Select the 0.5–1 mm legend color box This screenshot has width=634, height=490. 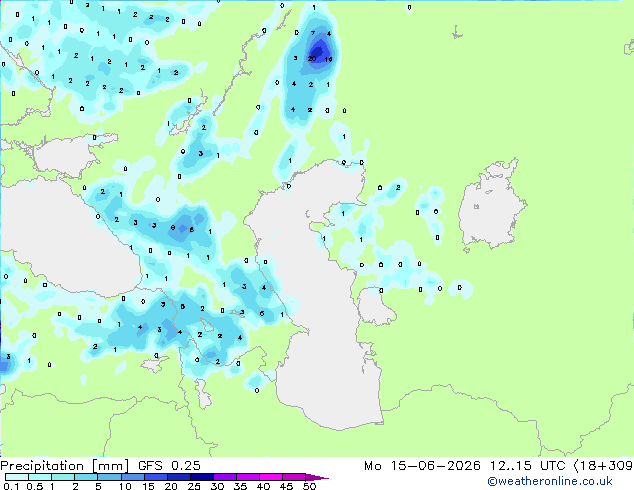(x=40, y=477)
